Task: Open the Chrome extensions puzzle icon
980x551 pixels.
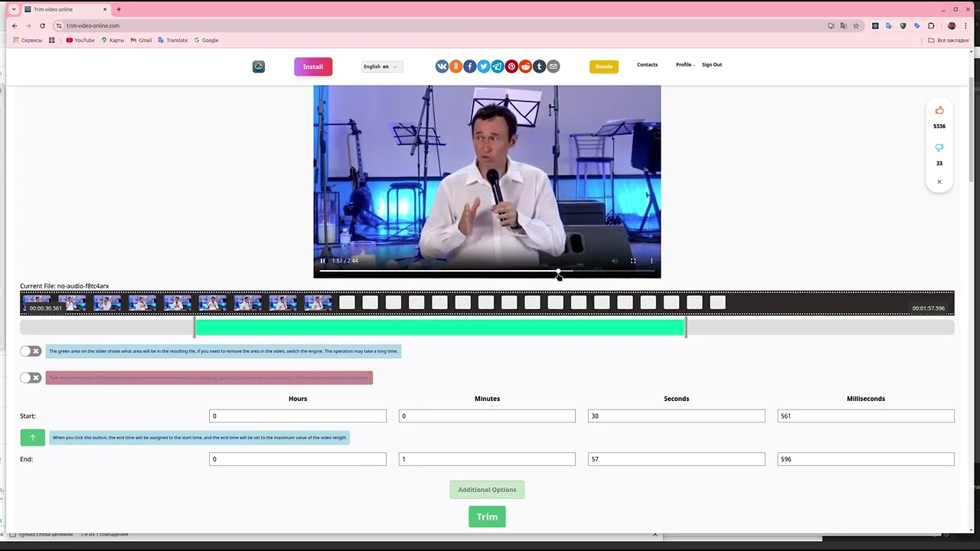Action: tap(931, 25)
